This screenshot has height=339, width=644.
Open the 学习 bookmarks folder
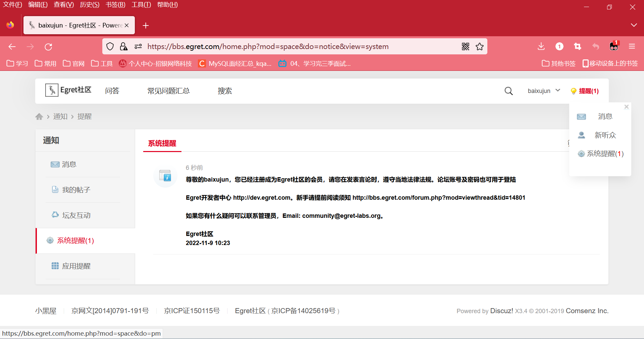(x=17, y=63)
